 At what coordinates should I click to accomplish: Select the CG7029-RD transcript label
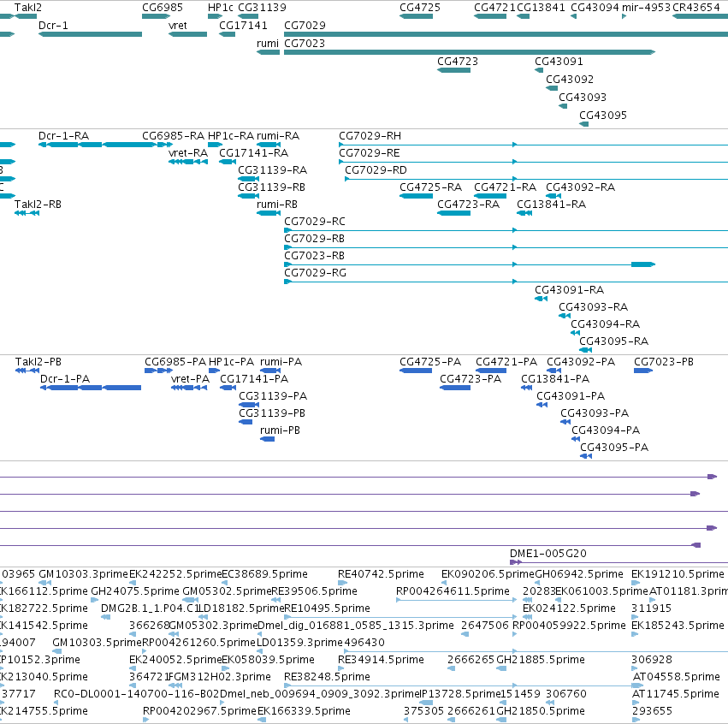[x=376, y=170]
